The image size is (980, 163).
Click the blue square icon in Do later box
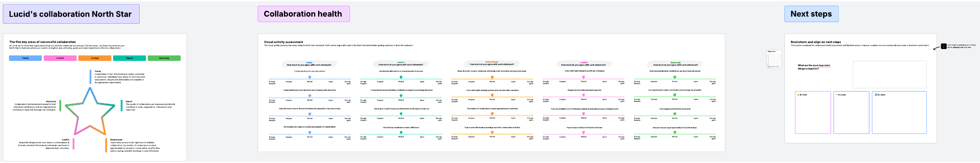(x=876, y=95)
